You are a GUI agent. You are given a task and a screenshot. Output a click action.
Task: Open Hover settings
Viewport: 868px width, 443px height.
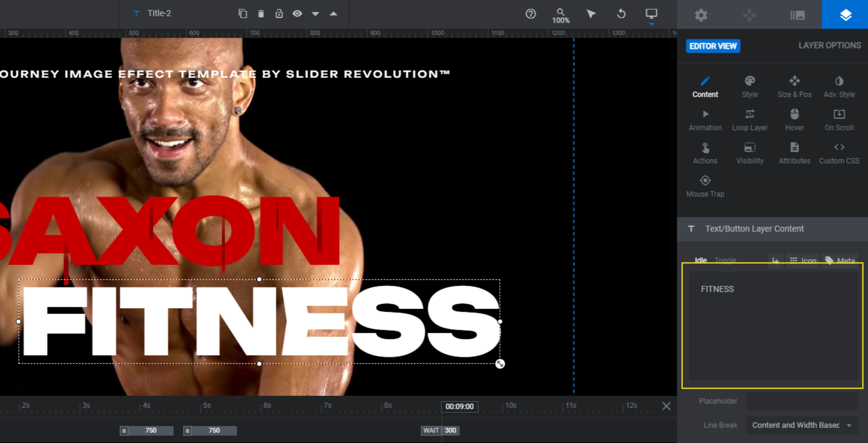click(x=794, y=120)
